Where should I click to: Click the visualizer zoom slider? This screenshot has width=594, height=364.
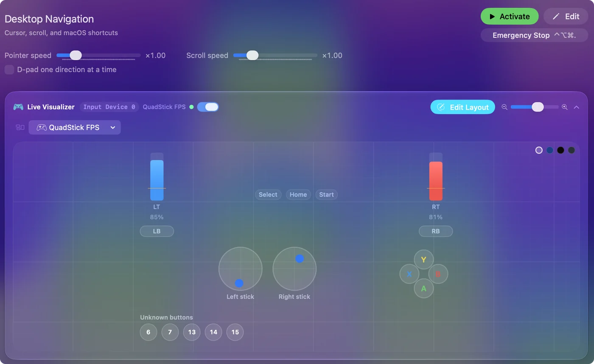(x=535, y=107)
